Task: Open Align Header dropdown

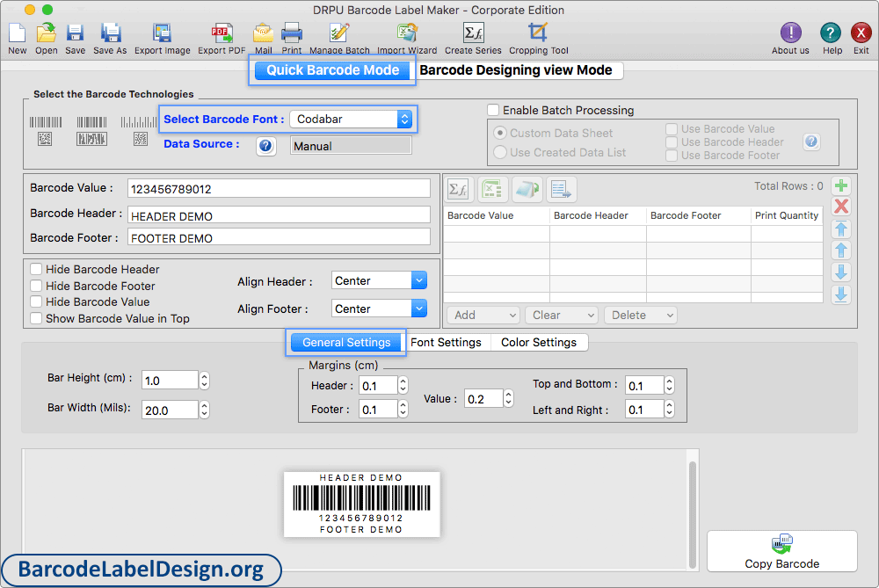Action: point(379,280)
